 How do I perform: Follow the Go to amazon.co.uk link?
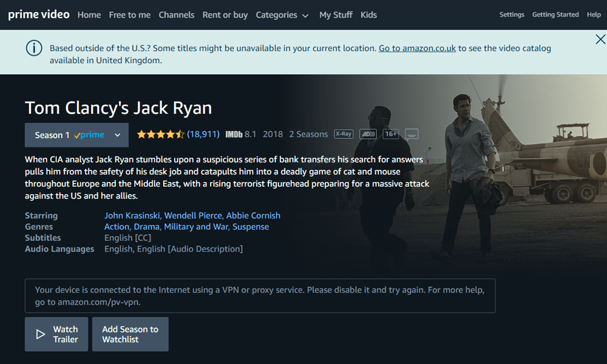click(x=417, y=49)
